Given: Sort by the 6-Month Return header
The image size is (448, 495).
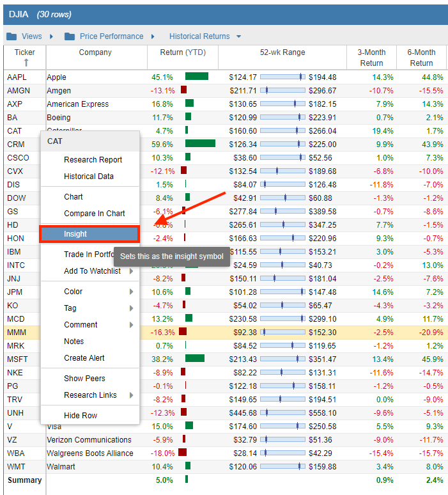Looking at the screenshot, I should (x=421, y=58).
